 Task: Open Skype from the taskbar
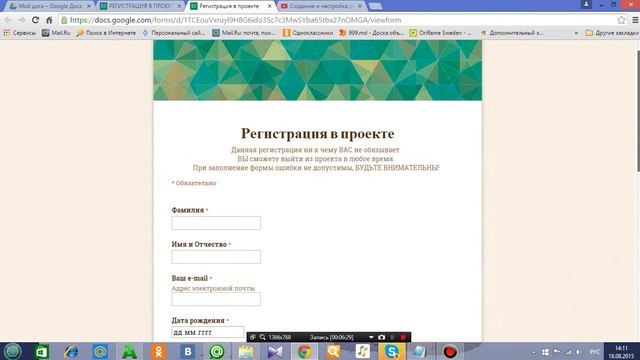pyautogui.click(x=391, y=351)
